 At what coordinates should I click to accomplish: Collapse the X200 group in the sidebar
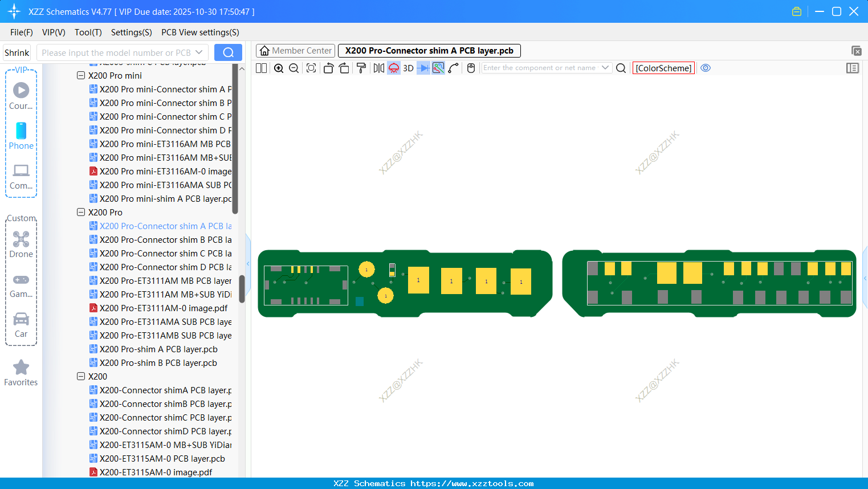pos(81,376)
